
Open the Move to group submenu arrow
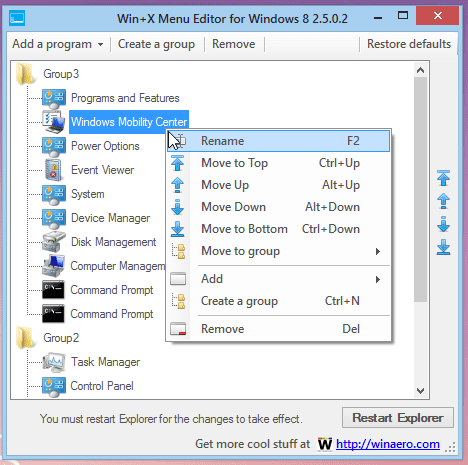point(378,251)
